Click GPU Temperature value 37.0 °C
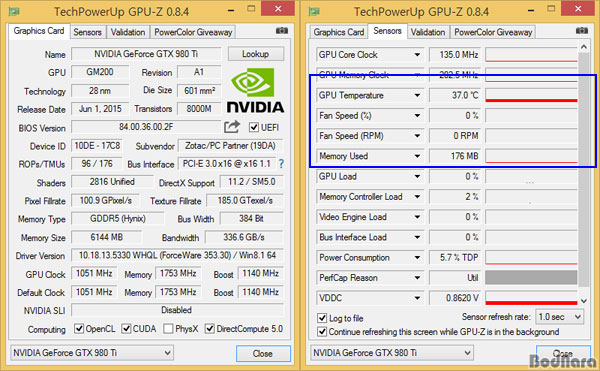Screen dimensions: 600x371 [454, 95]
